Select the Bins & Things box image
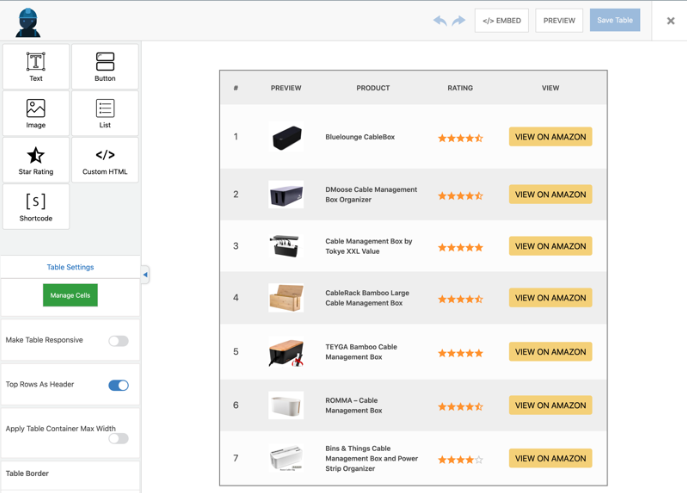The width and height of the screenshot is (687, 493). (x=286, y=458)
